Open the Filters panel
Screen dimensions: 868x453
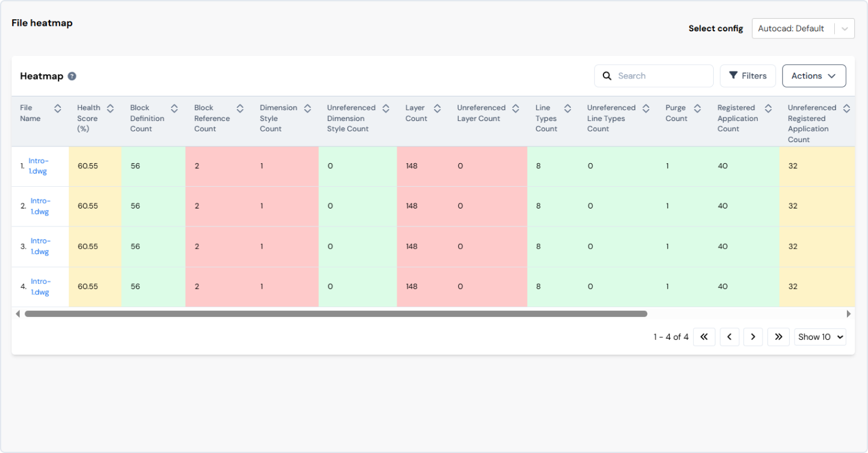point(747,76)
